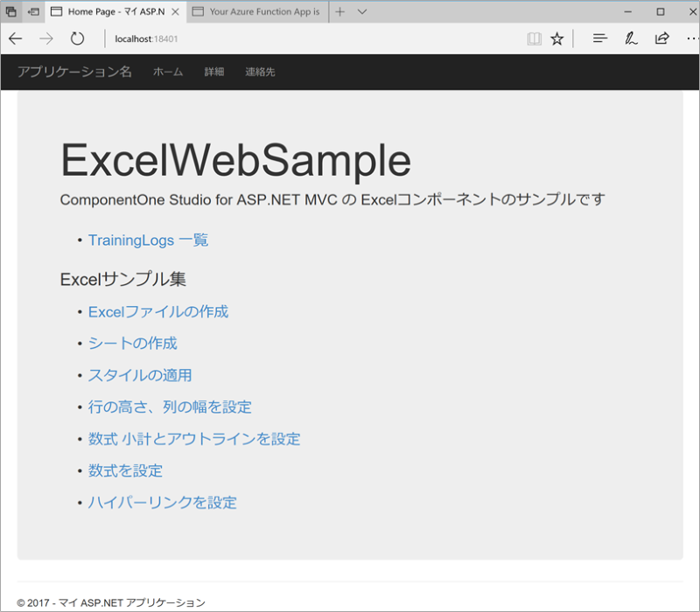Viewport: 700px width, 612px height.
Task: Click the web note pen icon
Action: (x=631, y=38)
